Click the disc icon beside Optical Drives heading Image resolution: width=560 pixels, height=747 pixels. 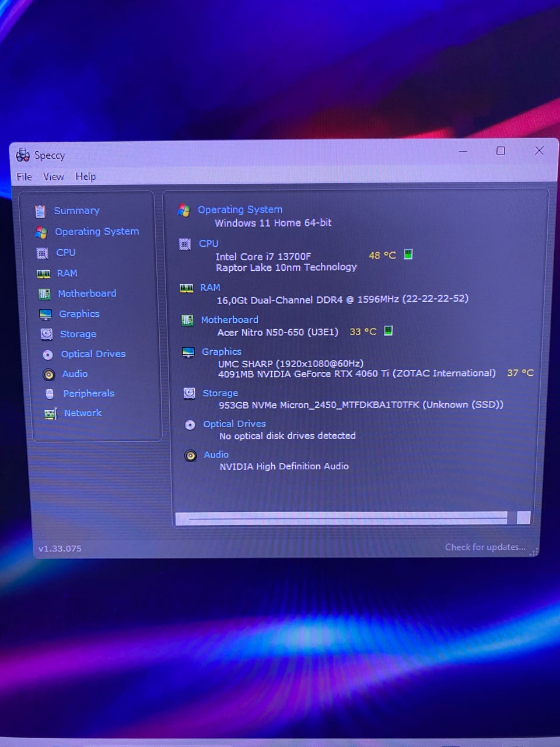(x=190, y=425)
